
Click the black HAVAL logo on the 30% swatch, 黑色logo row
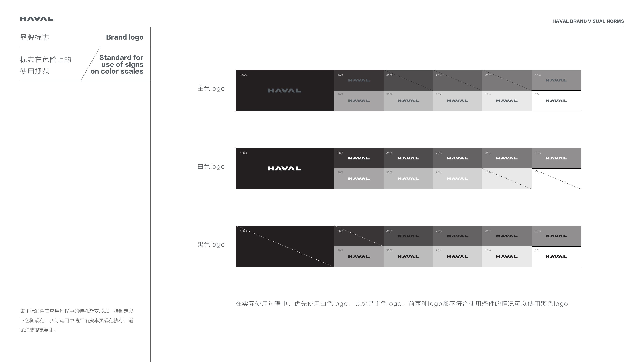coord(408,257)
